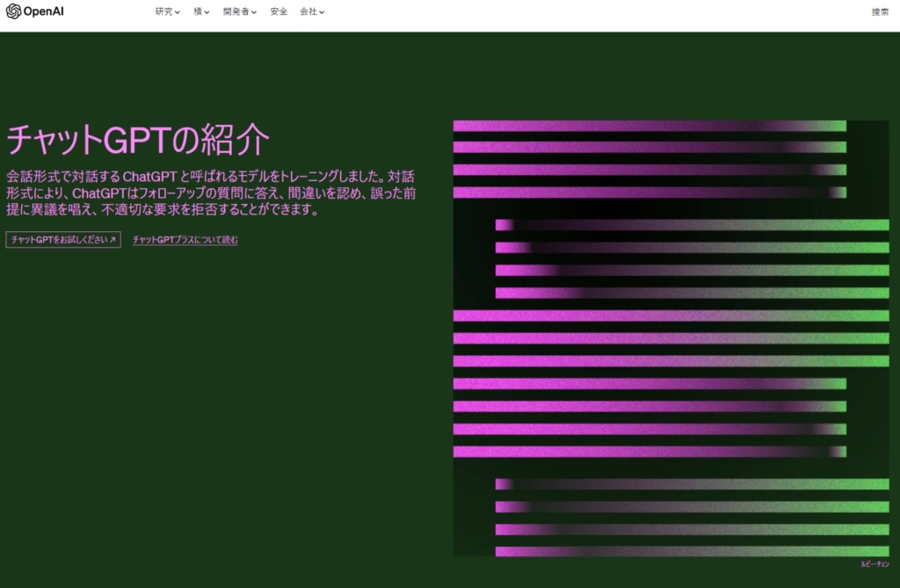The image size is (900, 588).
Task: Click 検索 in the top right
Action: pyautogui.click(x=880, y=11)
